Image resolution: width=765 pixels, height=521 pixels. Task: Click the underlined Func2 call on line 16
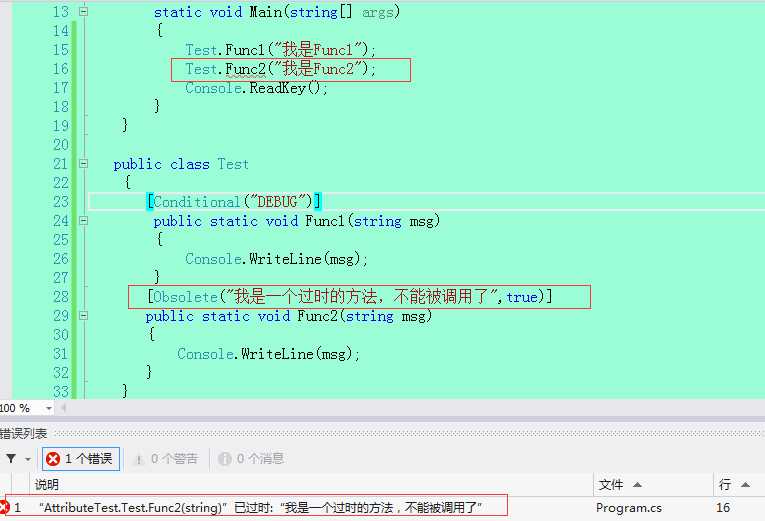coord(245,69)
